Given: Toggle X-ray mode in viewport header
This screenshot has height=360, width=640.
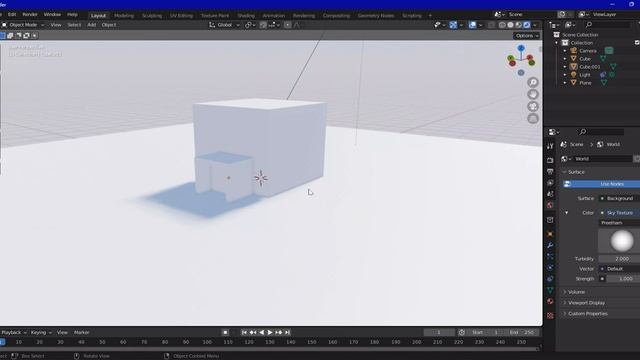Looking at the screenshot, I should click(491, 25).
